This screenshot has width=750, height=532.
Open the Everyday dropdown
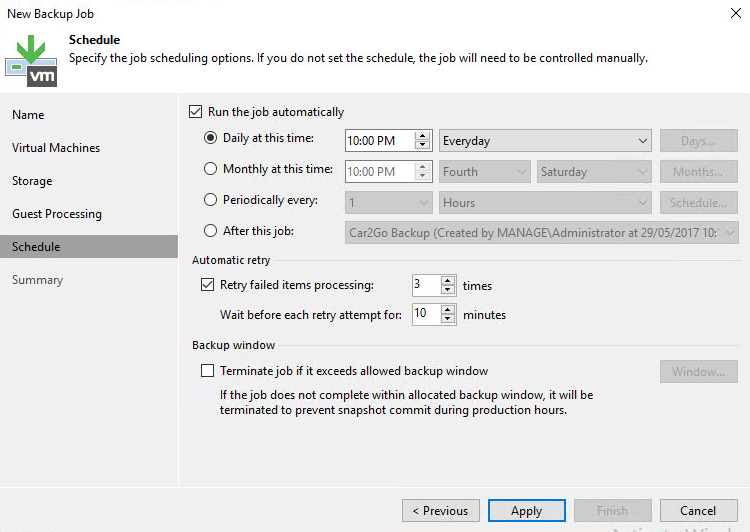[x=545, y=141]
